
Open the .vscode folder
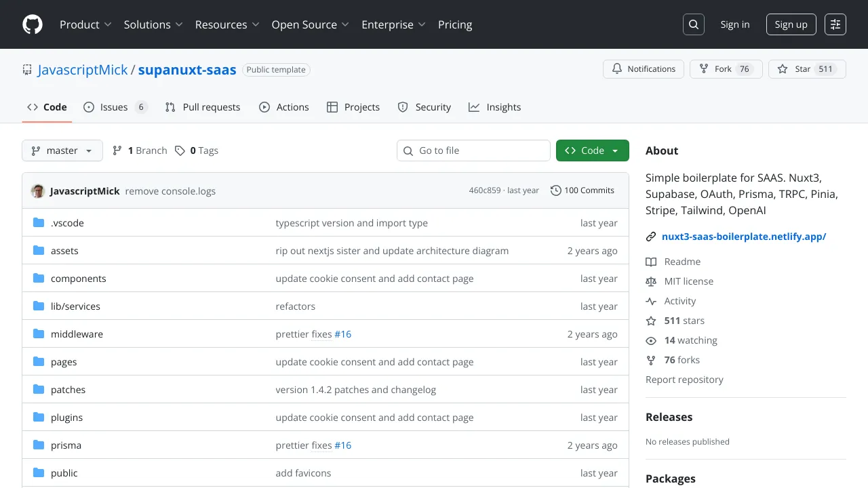point(67,223)
